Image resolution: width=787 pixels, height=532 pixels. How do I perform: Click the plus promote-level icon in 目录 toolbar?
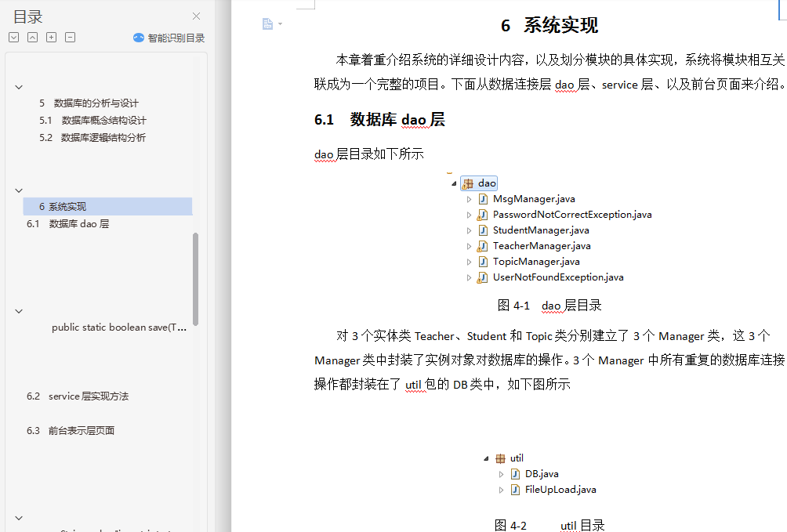pyautogui.click(x=51, y=37)
